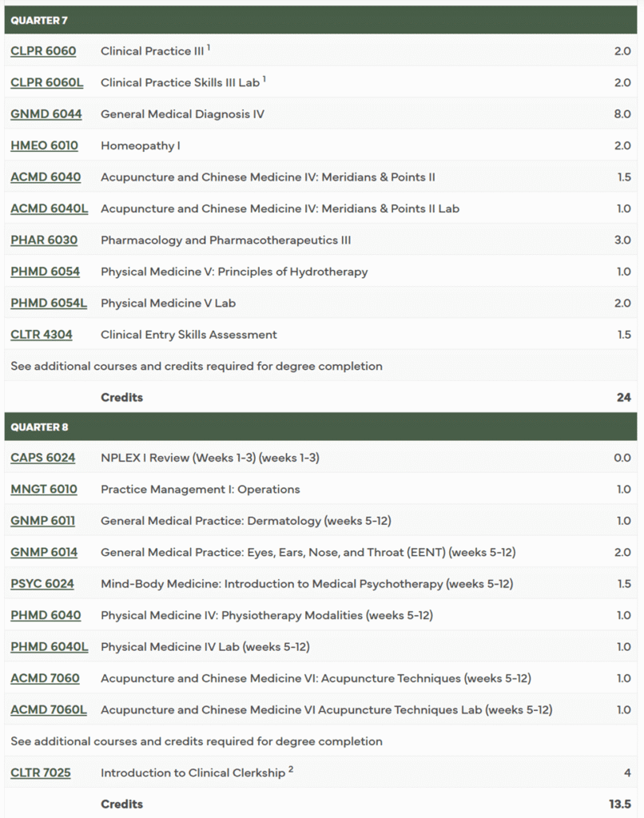Click footnote 1 beside Clinical Practice III
644x818 pixels.
pos(209,47)
